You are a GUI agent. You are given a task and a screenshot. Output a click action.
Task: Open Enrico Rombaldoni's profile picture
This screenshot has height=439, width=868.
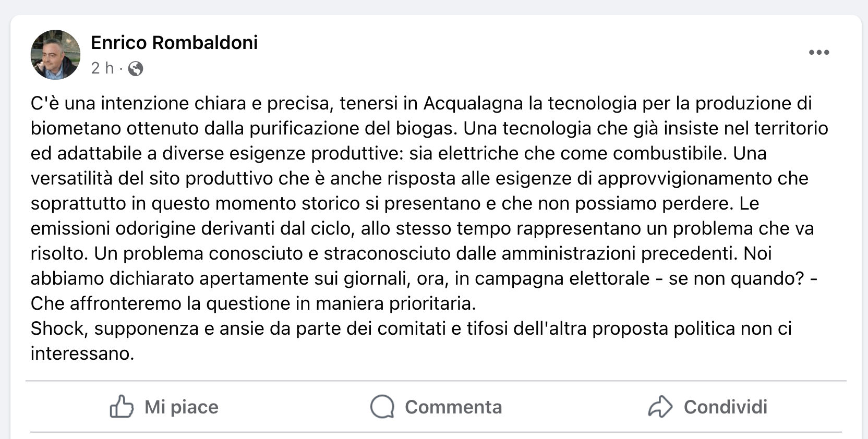point(55,55)
